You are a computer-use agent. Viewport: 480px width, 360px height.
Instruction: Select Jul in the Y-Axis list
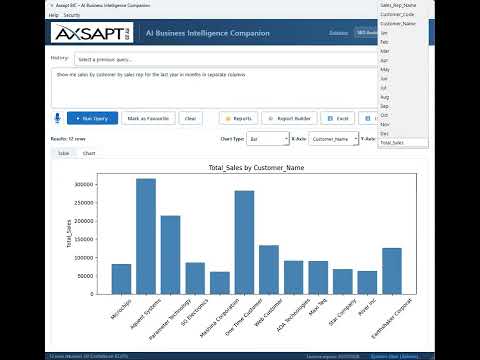click(403, 88)
